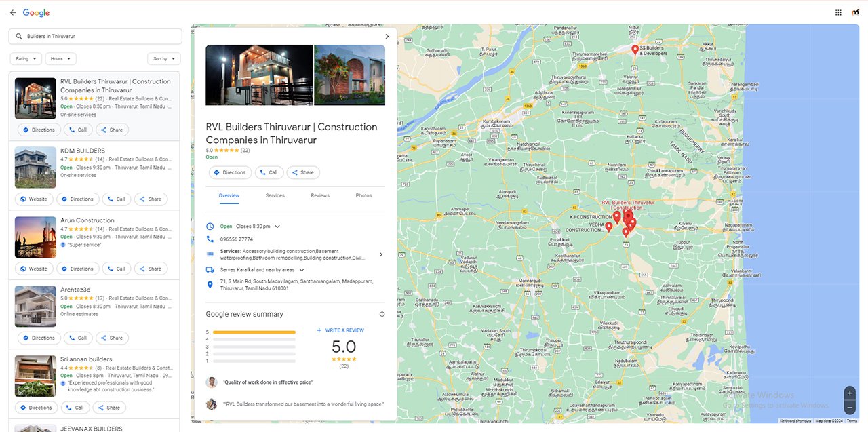Open the Rating filter dropdown
The image size is (868, 432).
pos(26,59)
